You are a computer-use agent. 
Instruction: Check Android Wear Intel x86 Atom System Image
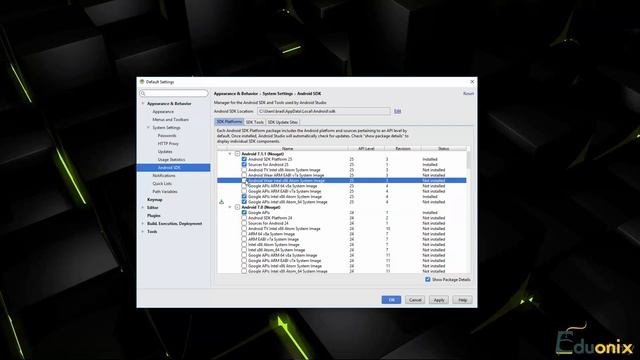(244, 180)
